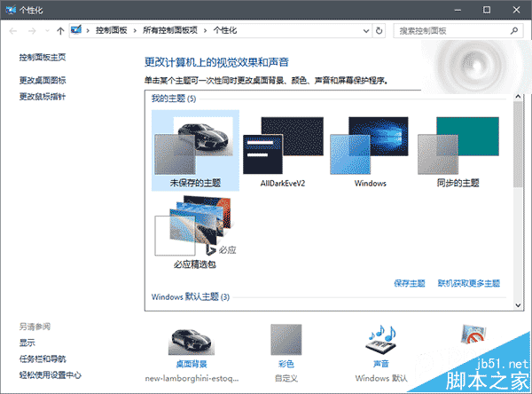This screenshot has width=532, height=394.
Task: Click 彩色 link text
Action: (x=286, y=364)
